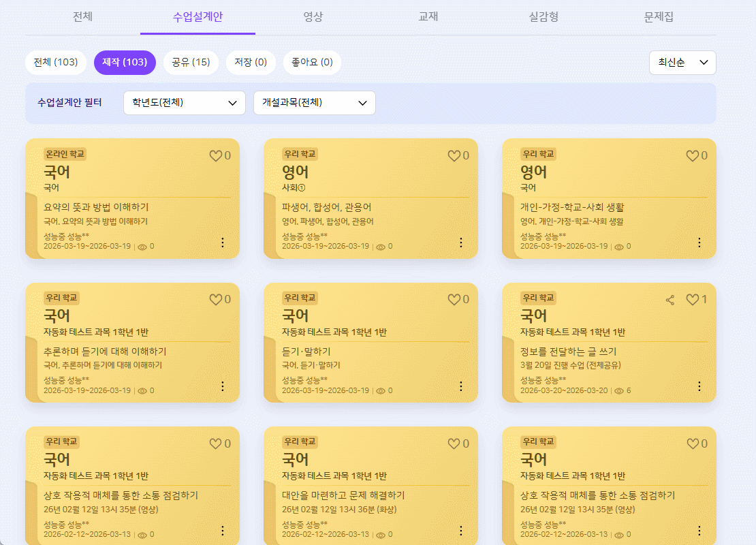The width and height of the screenshot is (756, 545).
Task: Like the 요약의 뜻과 방법 이해하기 card
Action: tap(216, 156)
